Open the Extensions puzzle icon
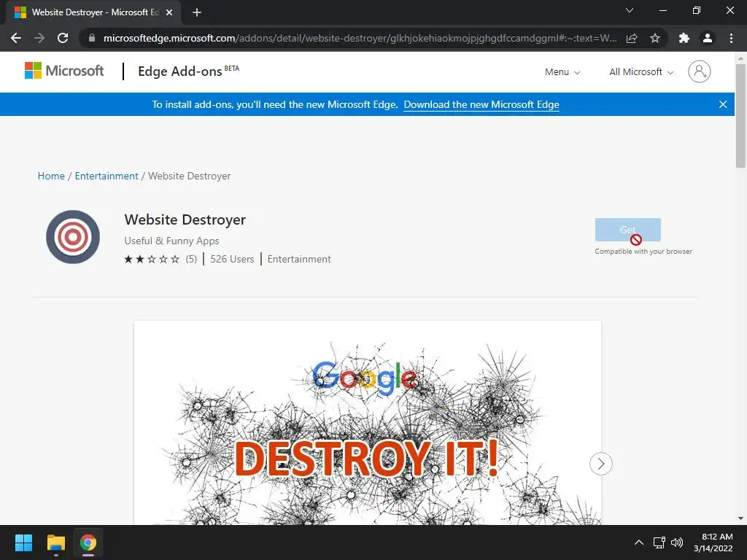Viewport: 747px width, 560px height. tap(684, 38)
